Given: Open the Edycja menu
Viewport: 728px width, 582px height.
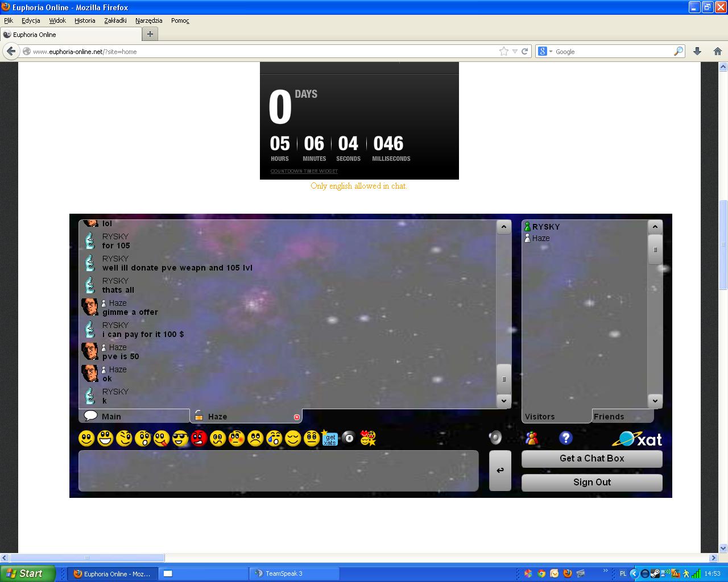Looking at the screenshot, I should (31, 20).
